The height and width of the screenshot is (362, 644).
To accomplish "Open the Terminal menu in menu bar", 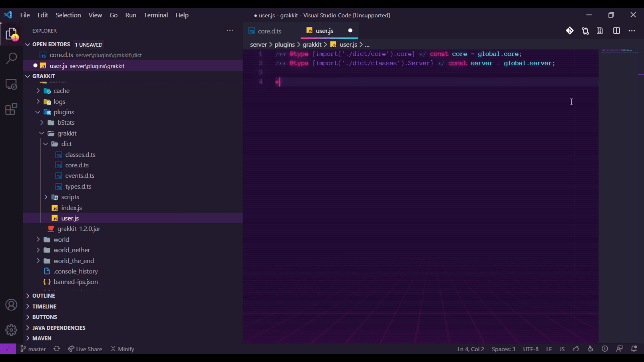I will click(x=156, y=15).
